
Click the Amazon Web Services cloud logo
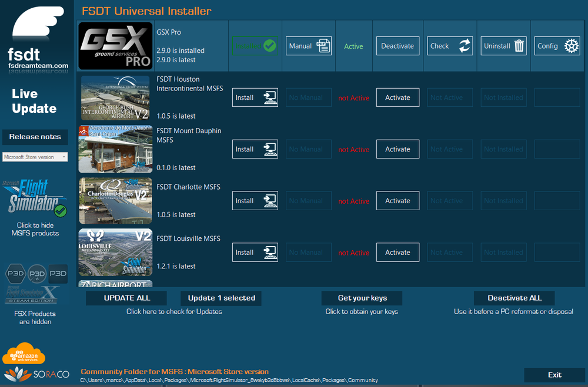coord(24,354)
